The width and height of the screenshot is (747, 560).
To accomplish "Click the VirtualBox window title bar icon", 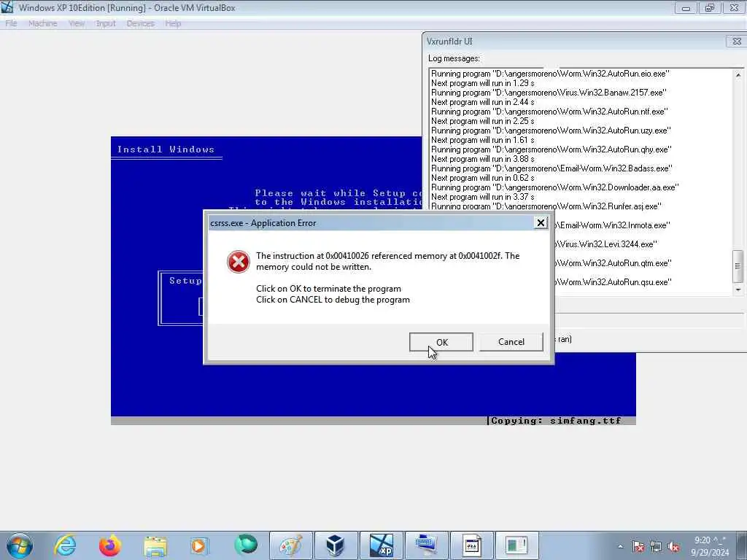I will click(7, 7).
